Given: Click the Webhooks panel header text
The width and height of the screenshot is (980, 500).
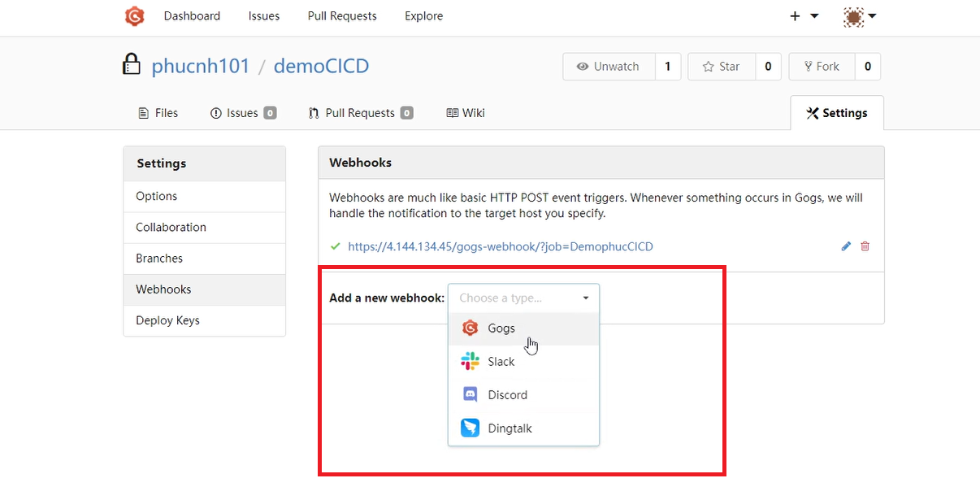Looking at the screenshot, I should (x=360, y=163).
